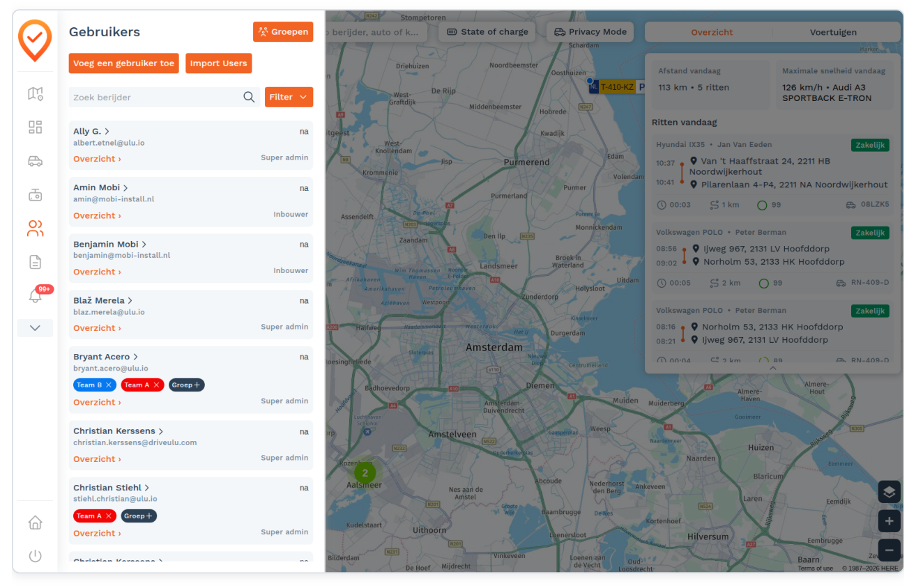Open the reports document icon in sidebar

click(35, 262)
